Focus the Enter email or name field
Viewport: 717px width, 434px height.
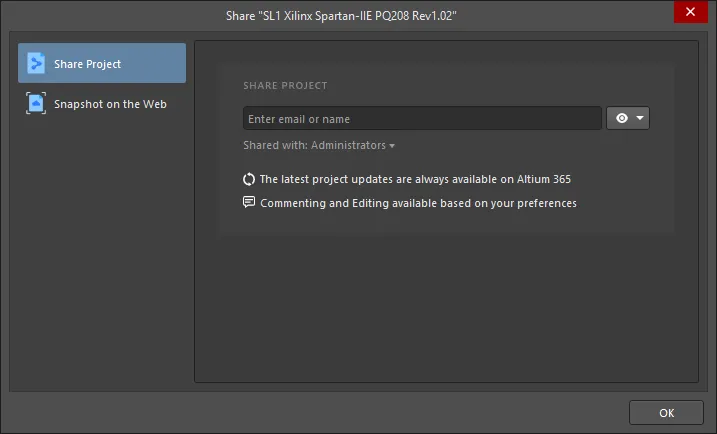pos(422,118)
